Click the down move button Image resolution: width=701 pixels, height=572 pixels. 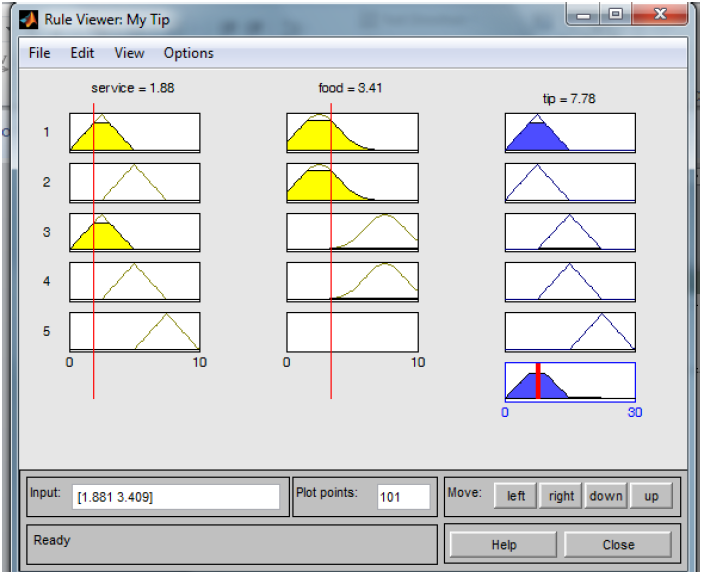point(606,496)
